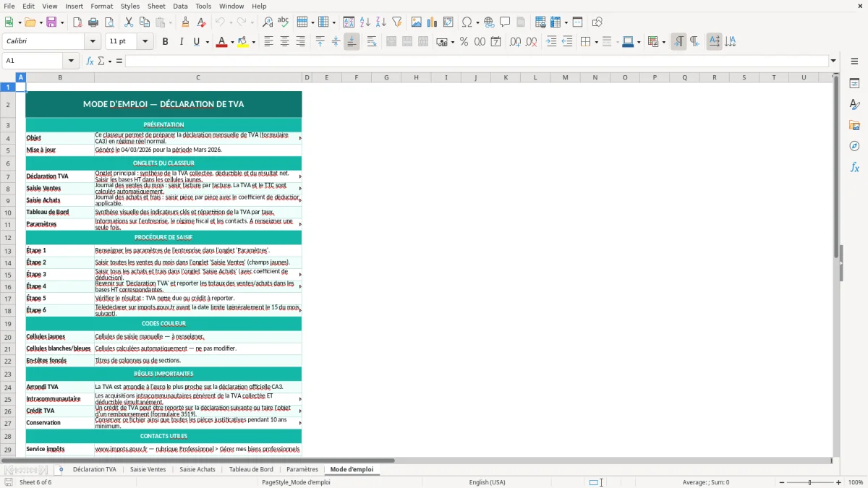
Task: Select row 7 header
Action: point(8,176)
